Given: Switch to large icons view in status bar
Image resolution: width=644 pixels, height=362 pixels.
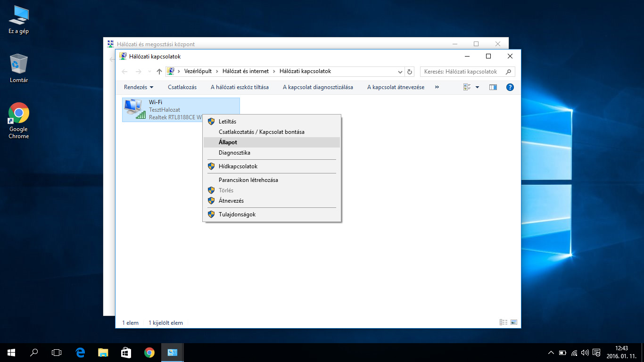Looking at the screenshot, I should click(x=514, y=322).
